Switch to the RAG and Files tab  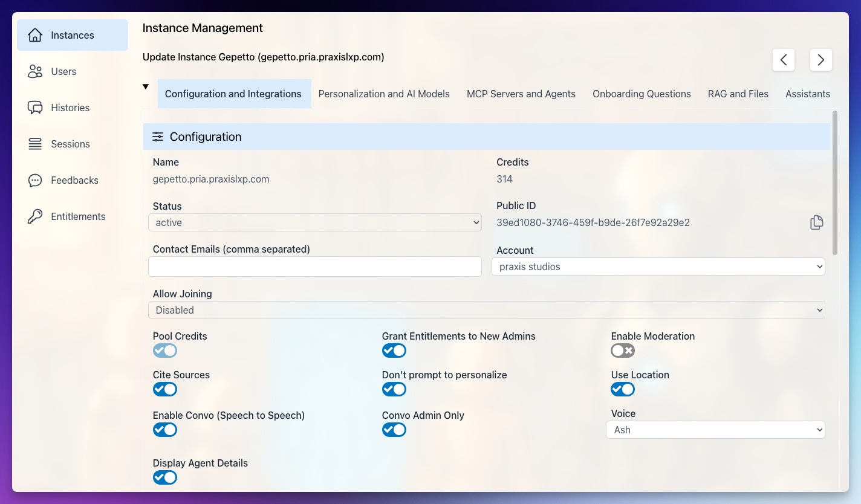coord(738,94)
